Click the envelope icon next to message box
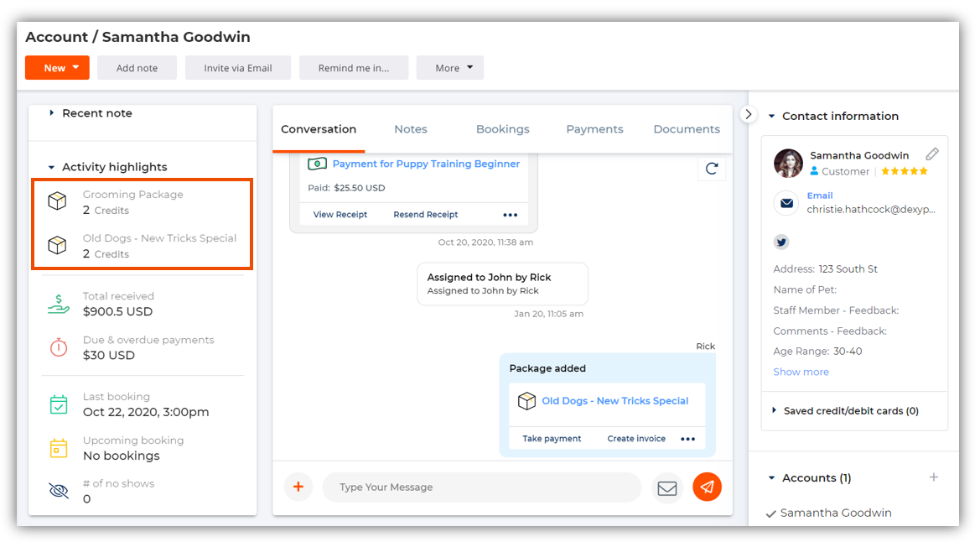Viewport: 980px width, 542px height. pos(666,487)
